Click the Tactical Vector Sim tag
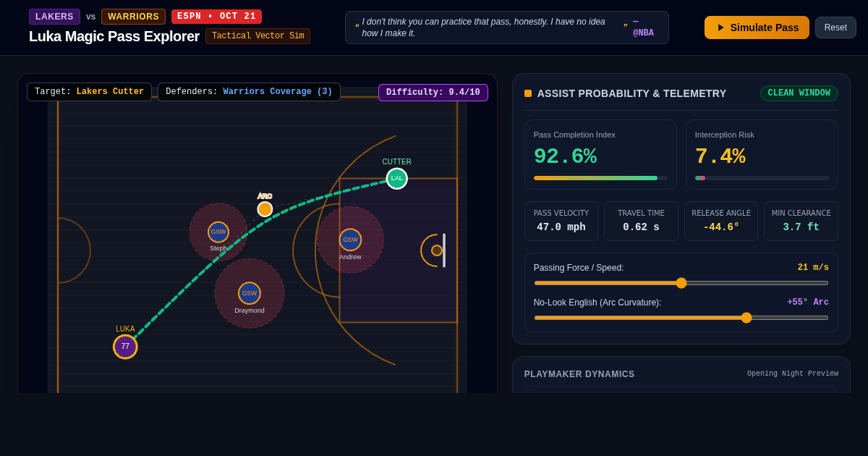Screen dimensions: 868x456 (258, 36)
